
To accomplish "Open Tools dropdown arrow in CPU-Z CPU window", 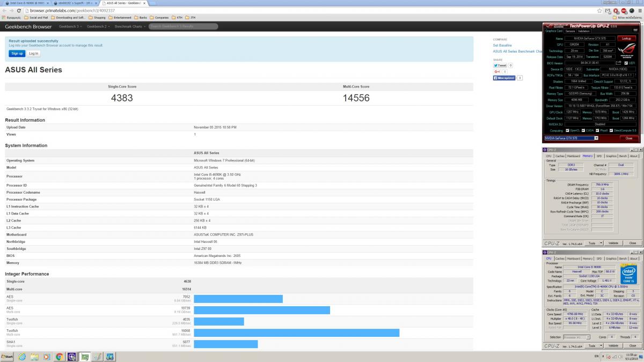I will tap(601, 346).
